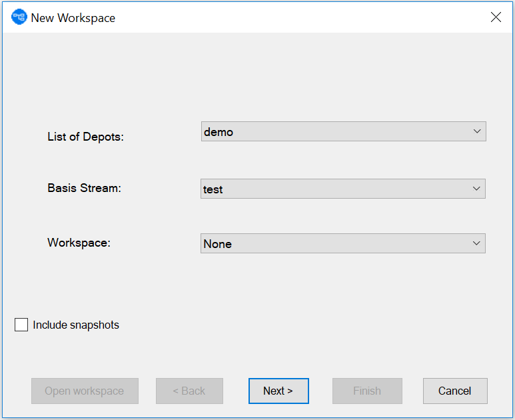Select the 'demo' value in the depots combo box
The height and width of the screenshot is (420, 515).
pyautogui.click(x=219, y=132)
